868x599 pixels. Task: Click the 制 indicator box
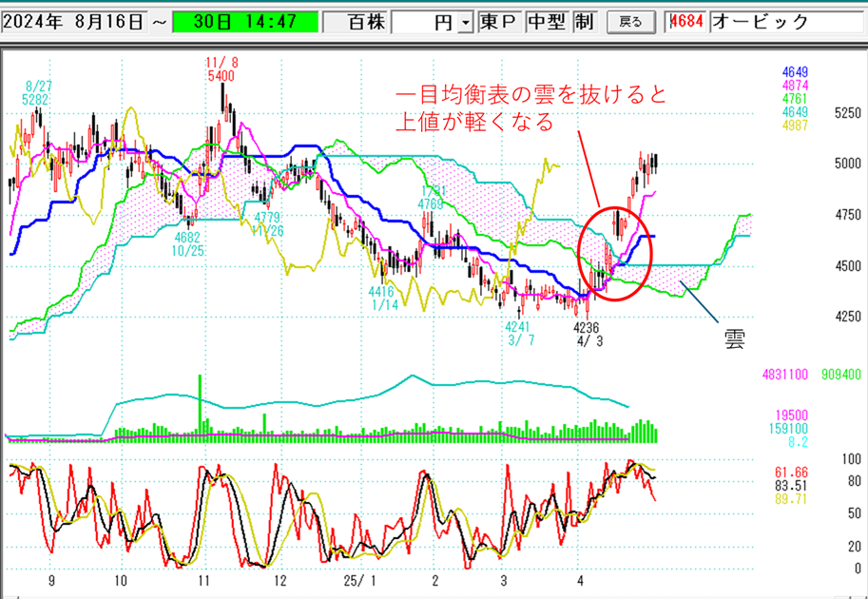click(x=584, y=22)
